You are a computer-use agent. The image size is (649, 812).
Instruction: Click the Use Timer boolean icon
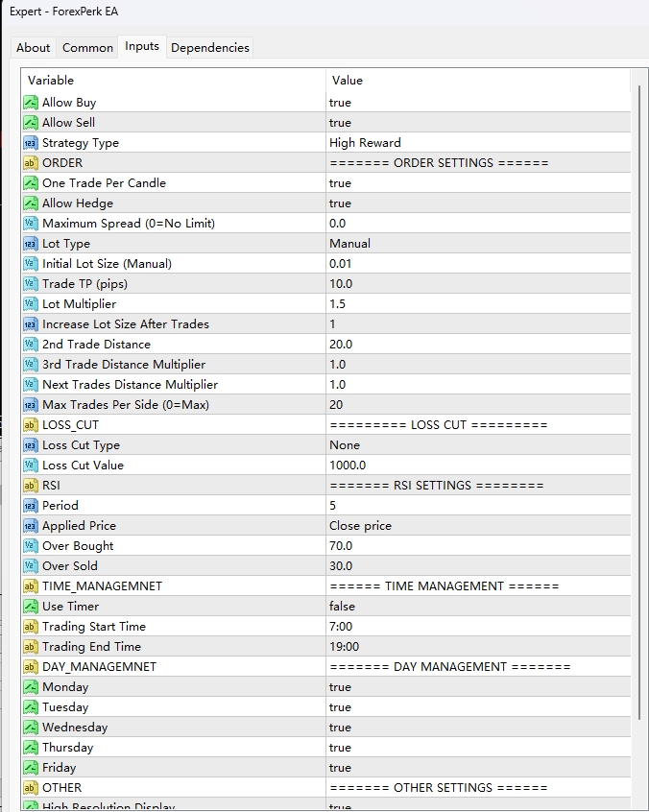point(31,607)
